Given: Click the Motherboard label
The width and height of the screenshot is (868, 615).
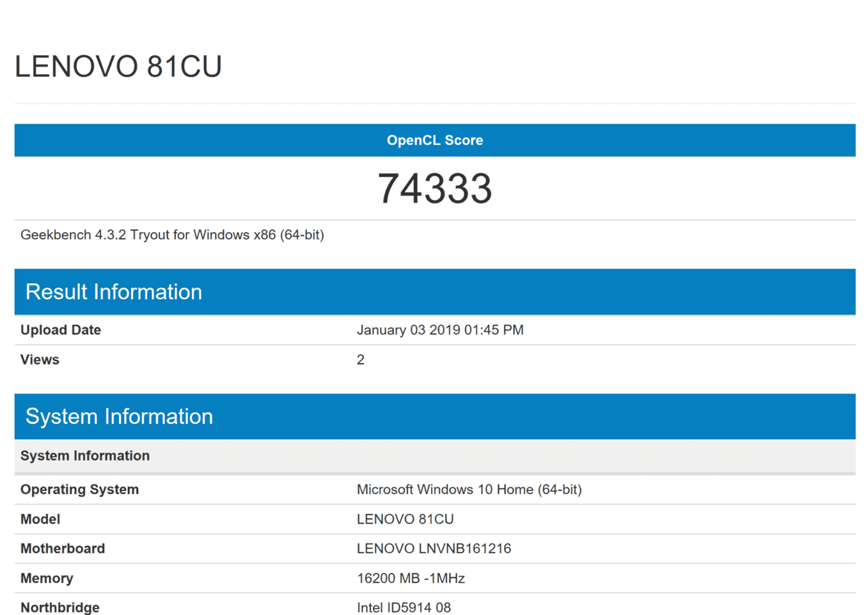Looking at the screenshot, I should tap(63, 549).
